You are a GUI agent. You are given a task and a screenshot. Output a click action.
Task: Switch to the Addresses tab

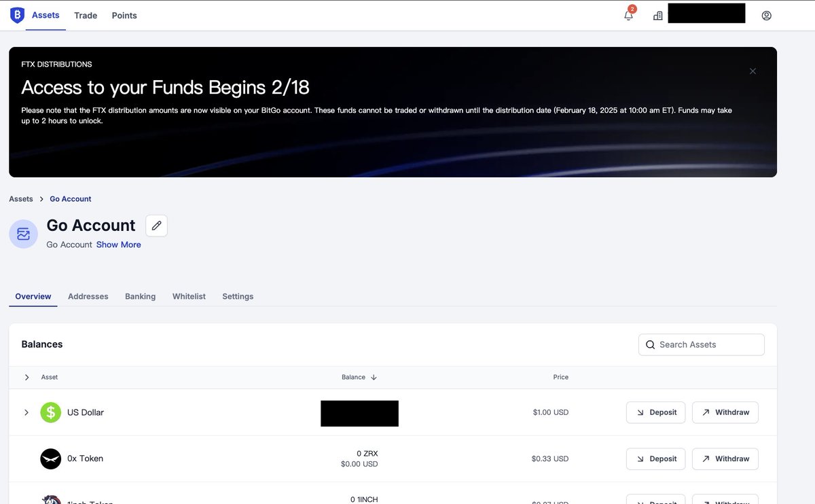pos(88,296)
